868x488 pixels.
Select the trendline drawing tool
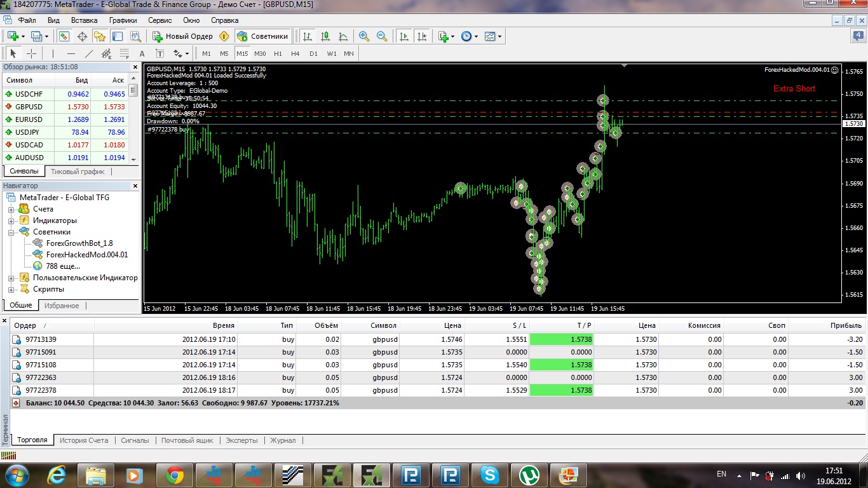pos(89,53)
